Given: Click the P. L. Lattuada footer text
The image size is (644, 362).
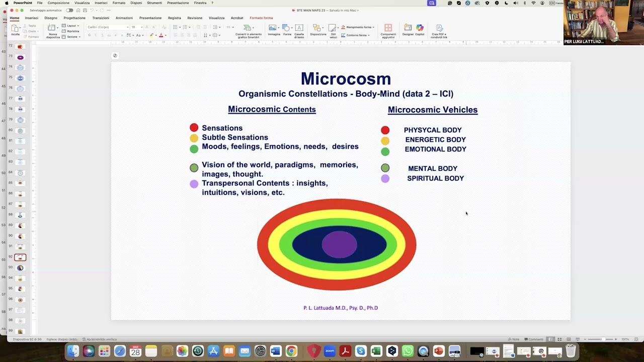Looking at the screenshot, I should point(341,308).
